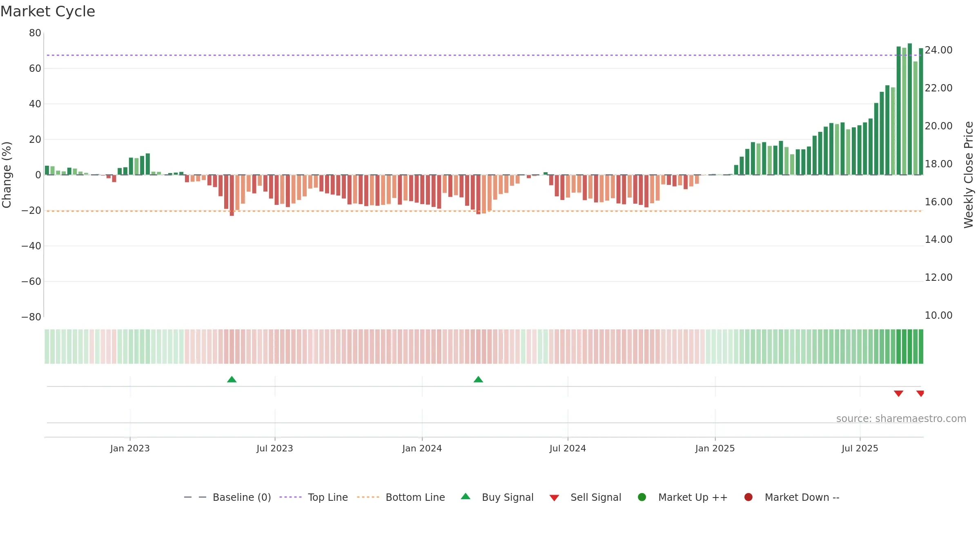Click the 24.00 price tick on right axis
The height and width of the screenshot is (551, 980).
938,50
